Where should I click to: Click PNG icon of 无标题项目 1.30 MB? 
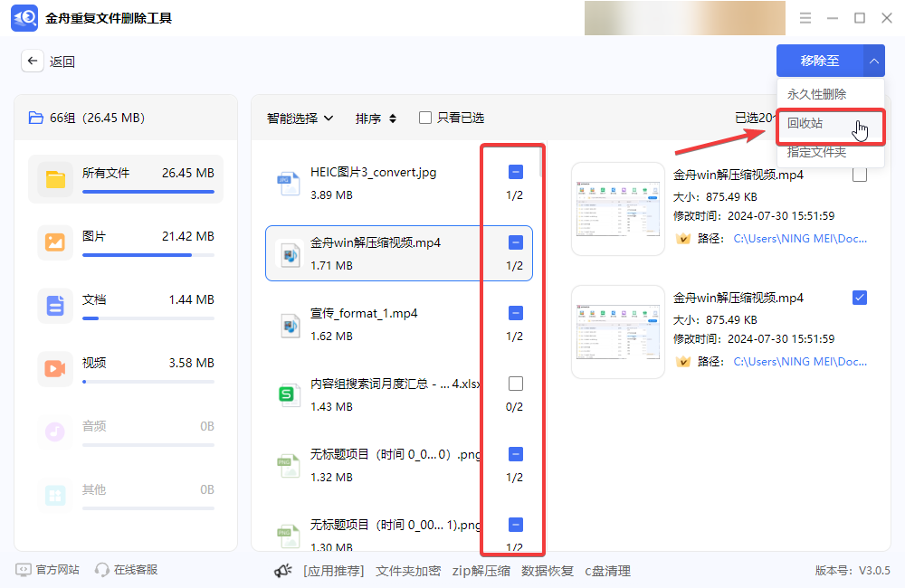pyautogui.click(x=289, y=536)
